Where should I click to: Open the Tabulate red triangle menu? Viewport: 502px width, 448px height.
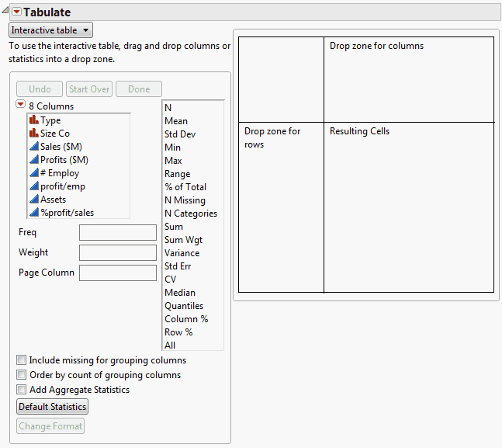[16, 12]
